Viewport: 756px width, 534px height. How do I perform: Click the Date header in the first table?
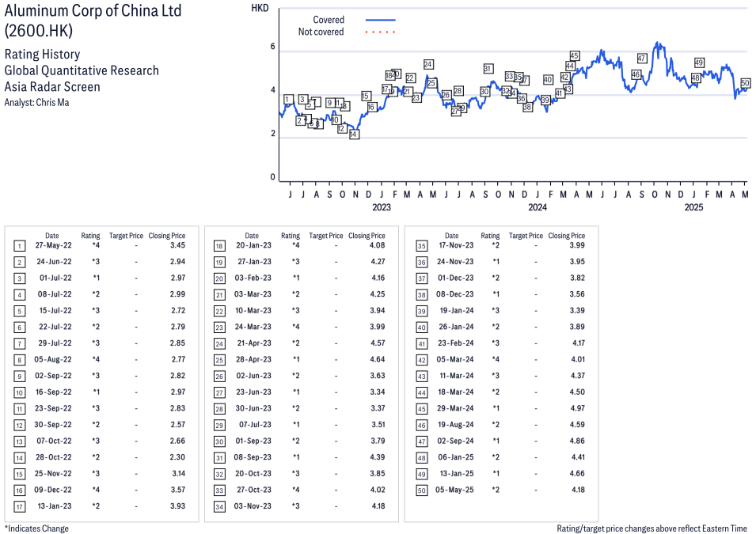pos(52,236)
